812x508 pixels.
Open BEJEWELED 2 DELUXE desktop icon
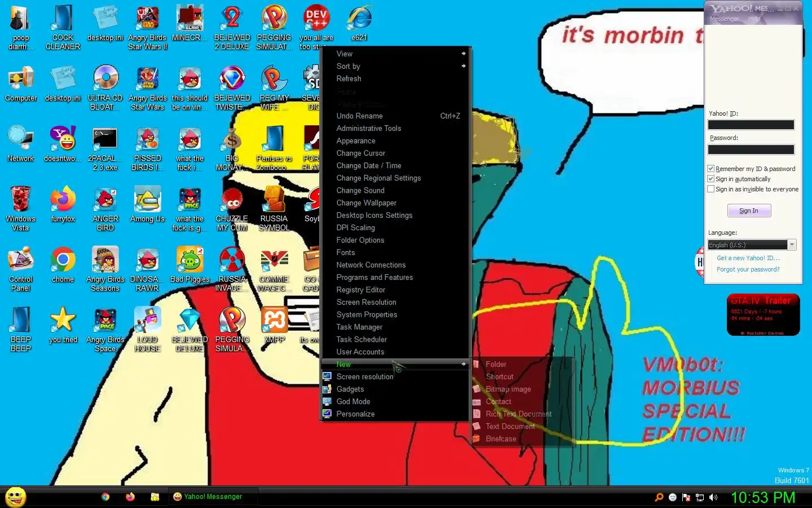[x=232, y=27]
